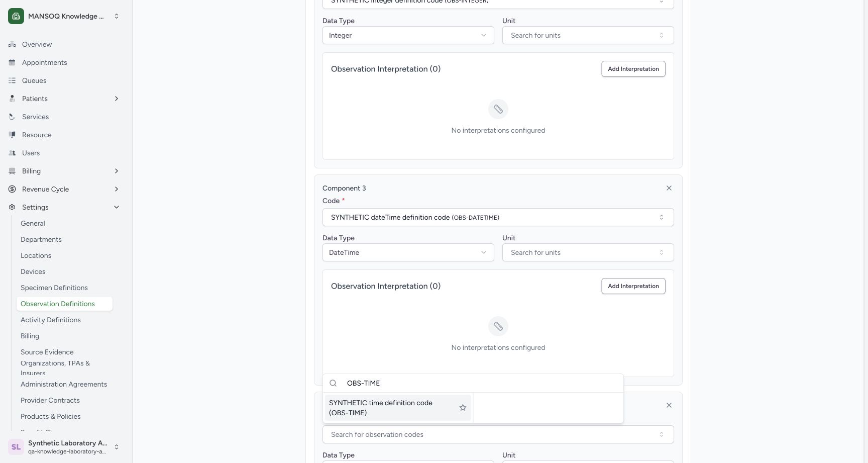The height and width of the screenshot is (463, 868).
Task: Open the Integer data type dropdown
Action: pyautogui.click(x=408, y=35)
